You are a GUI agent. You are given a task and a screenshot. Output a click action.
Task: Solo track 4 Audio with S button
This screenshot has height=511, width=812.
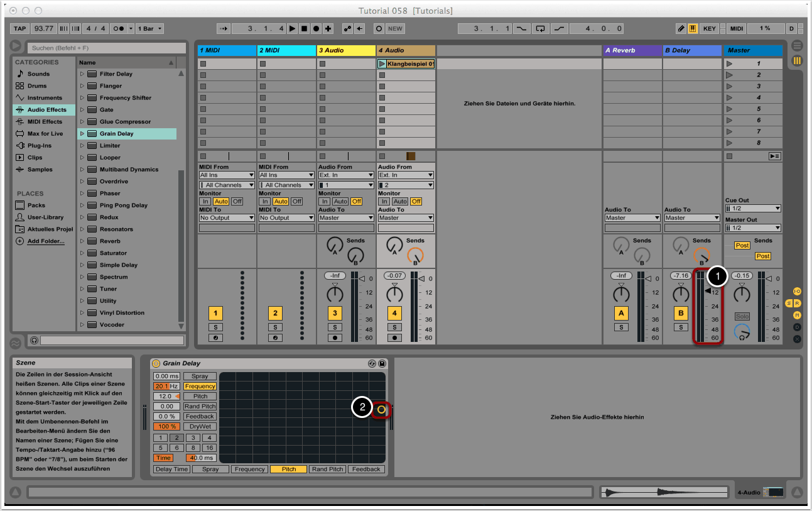[394, 327]
